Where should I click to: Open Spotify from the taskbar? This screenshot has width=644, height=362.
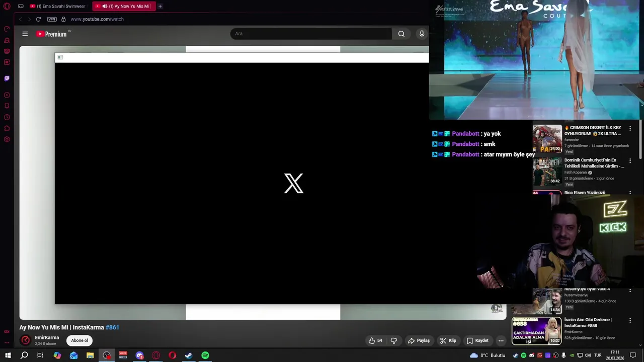pyautogui.click(x=205, y=355)
